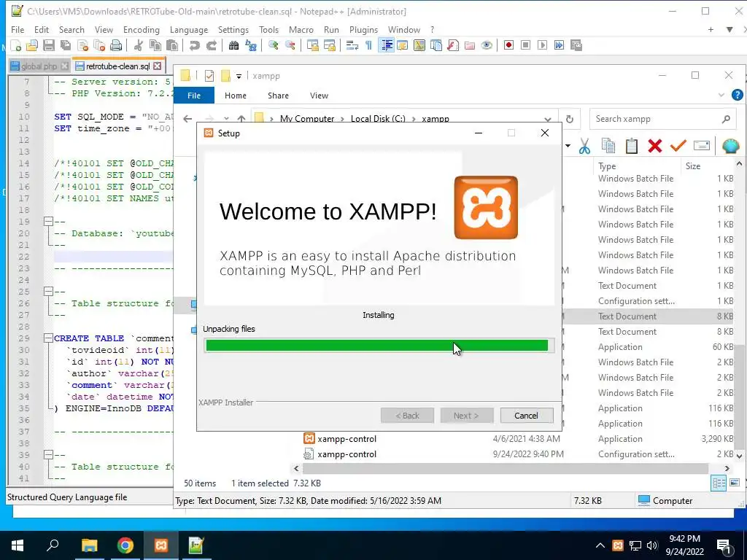Toggle the highlighted Indent Guide icon
The height and width of the screenshot is (560, 747).
[x=387, y=46]
